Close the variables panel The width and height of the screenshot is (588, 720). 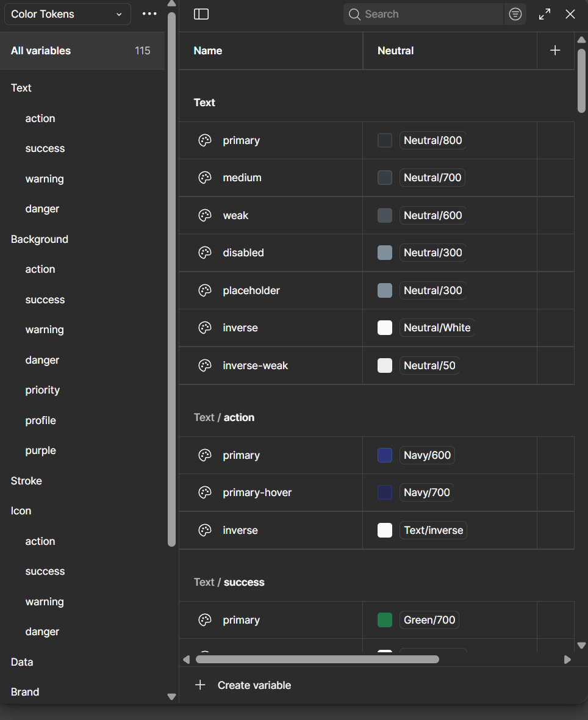point(570,14)
